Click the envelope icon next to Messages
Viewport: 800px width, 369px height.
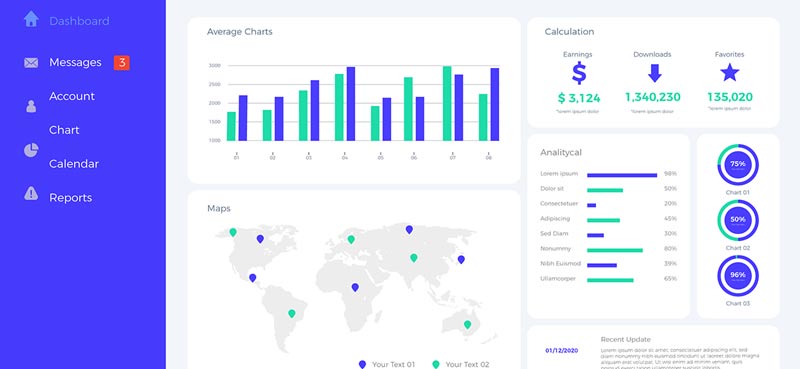(31, 63)
